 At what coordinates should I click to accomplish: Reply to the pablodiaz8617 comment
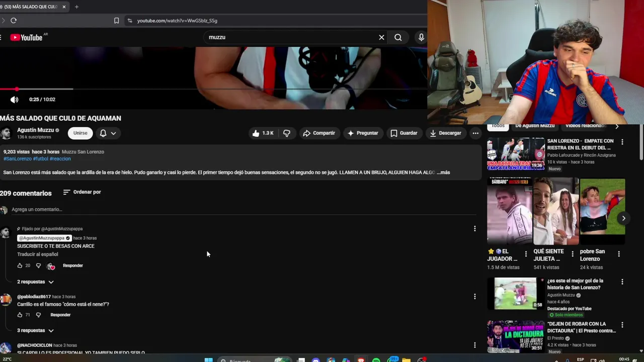[60, 315]
